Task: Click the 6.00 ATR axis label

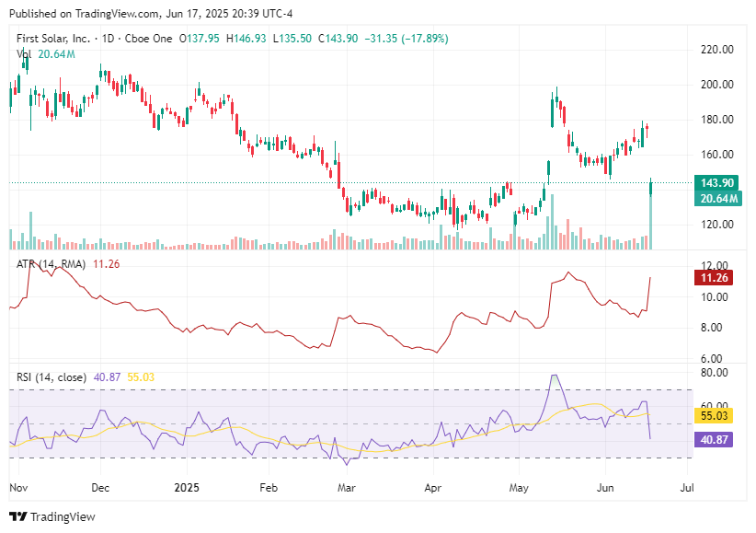Action: (x=712, y=359)
